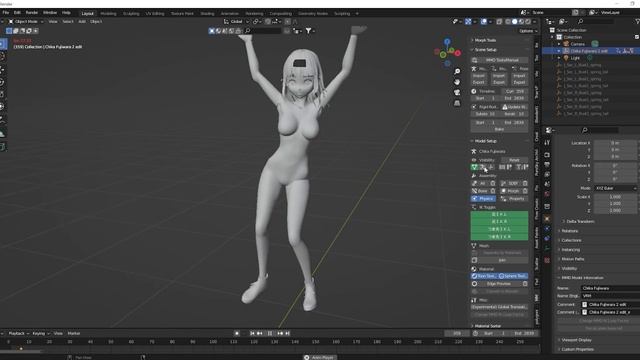Open the Object Mode dropdown
The width and height of the screenshot is (640, 360).
(26, 21)
